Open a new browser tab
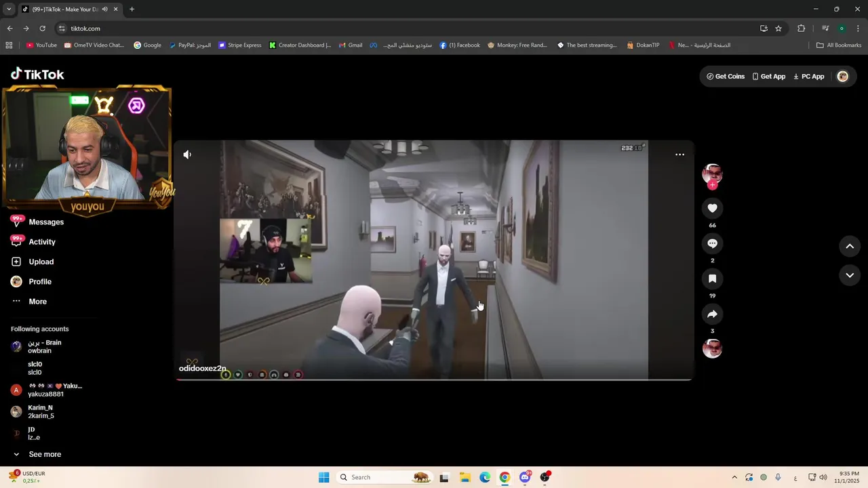868x488 pixels. 132,9
